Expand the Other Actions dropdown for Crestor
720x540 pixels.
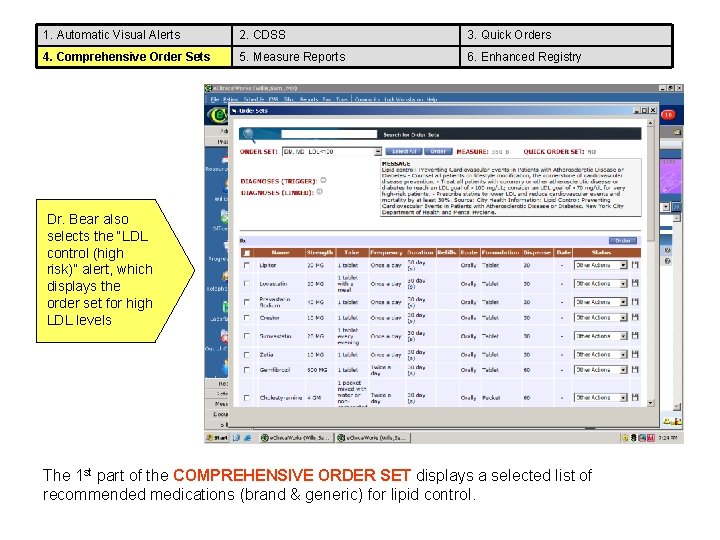coord(623,317)
